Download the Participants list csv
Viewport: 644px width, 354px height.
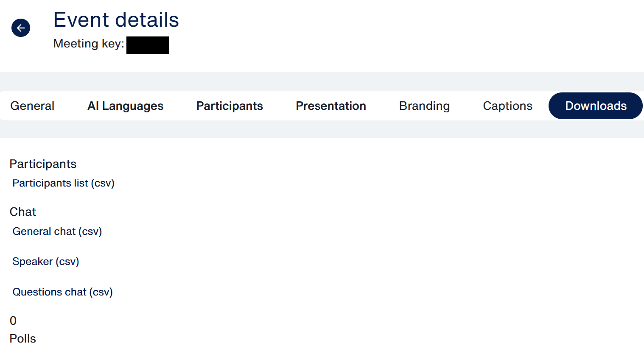click(64, 183)
